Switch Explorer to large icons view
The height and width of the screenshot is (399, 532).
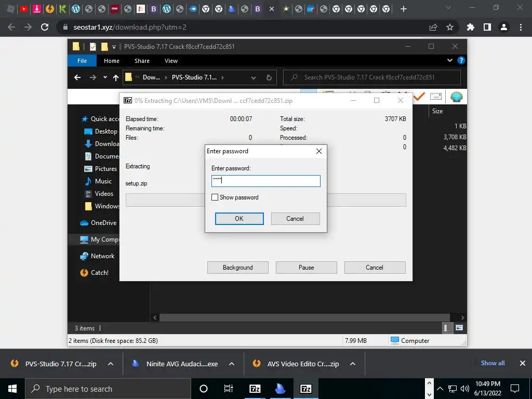[459, 328]
